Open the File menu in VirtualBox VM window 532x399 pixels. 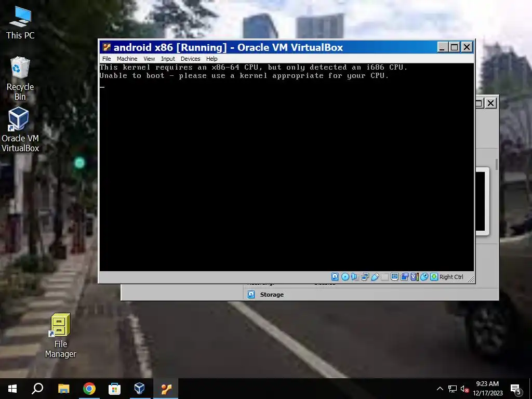click(x=107, y=59)
